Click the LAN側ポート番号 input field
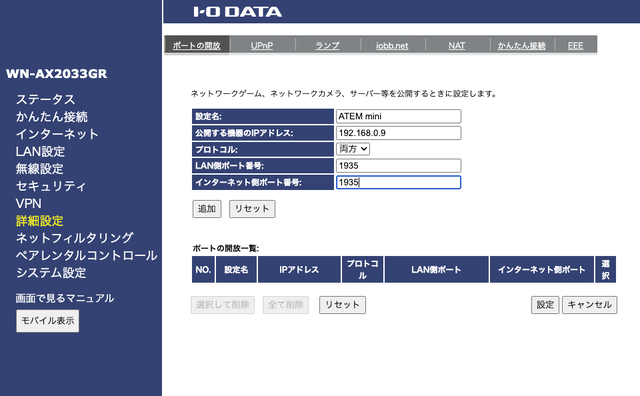Image resolution: width=640 pixels, height=396 pixels. click(398, 166)
